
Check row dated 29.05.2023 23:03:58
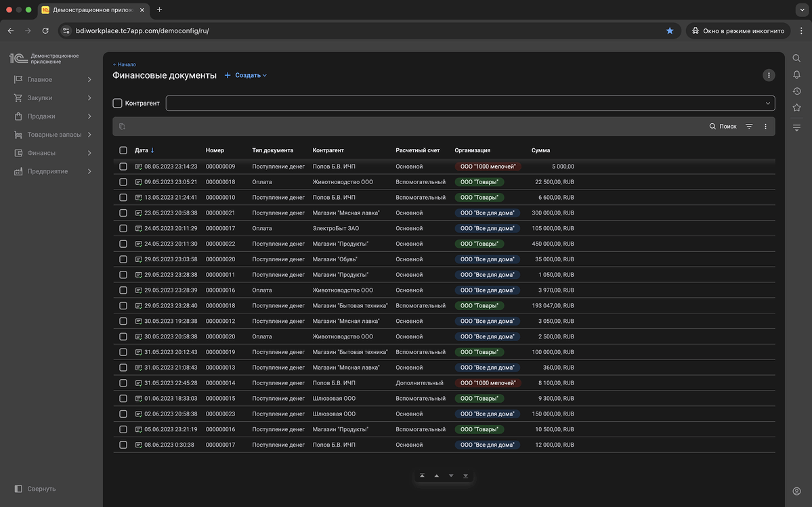pos(123,259)
